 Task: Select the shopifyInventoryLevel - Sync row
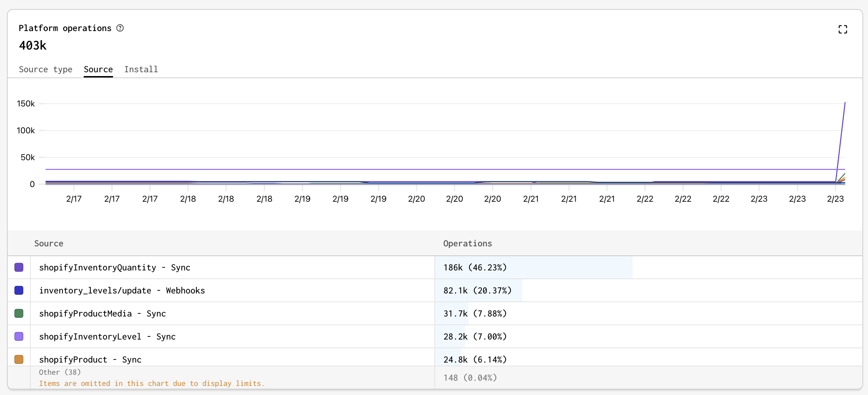coord(107,337)
